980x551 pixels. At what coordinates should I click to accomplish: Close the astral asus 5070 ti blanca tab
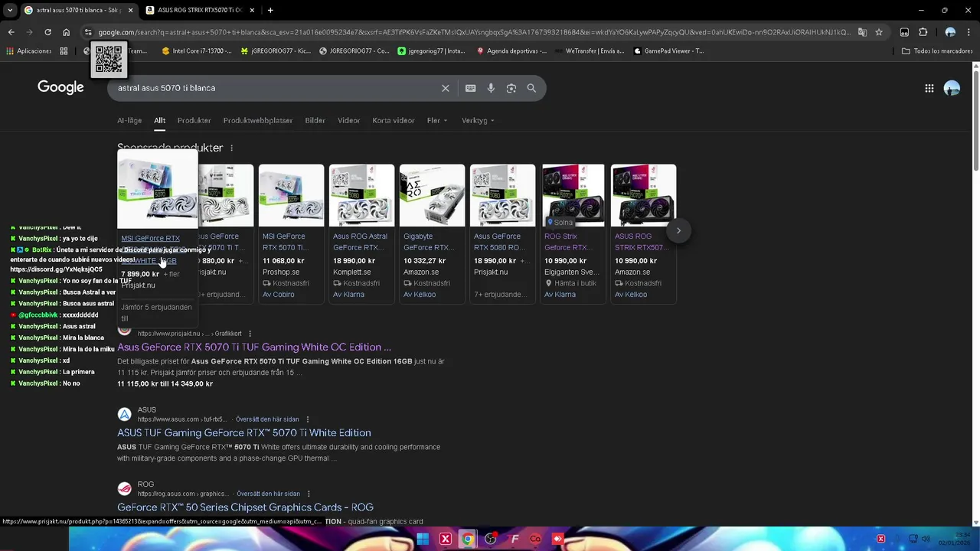130,10
